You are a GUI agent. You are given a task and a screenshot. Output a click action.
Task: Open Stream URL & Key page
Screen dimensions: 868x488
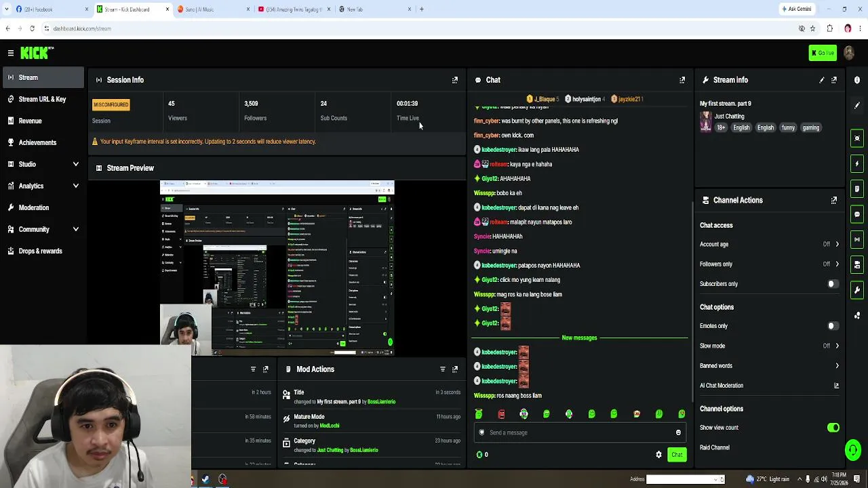(43, 99)
